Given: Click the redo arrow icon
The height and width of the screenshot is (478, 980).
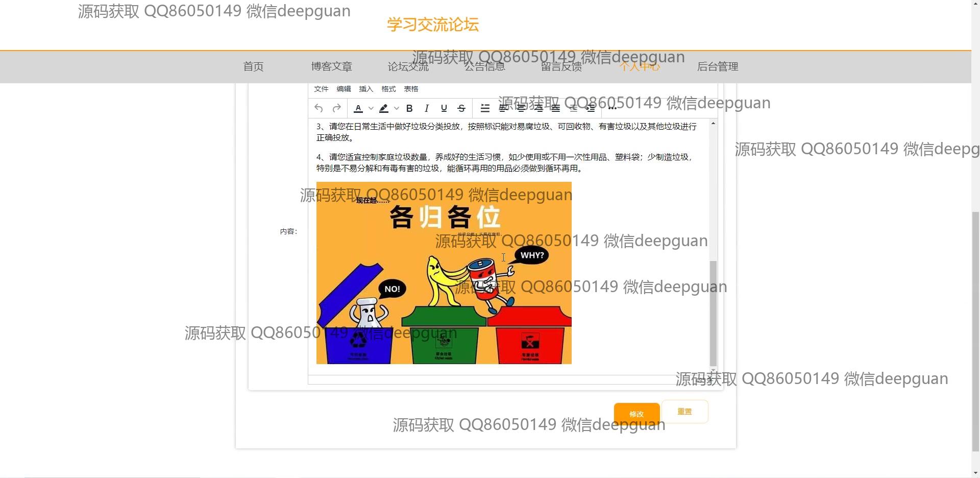Looking at the screenshot, I should click(336, 108).
